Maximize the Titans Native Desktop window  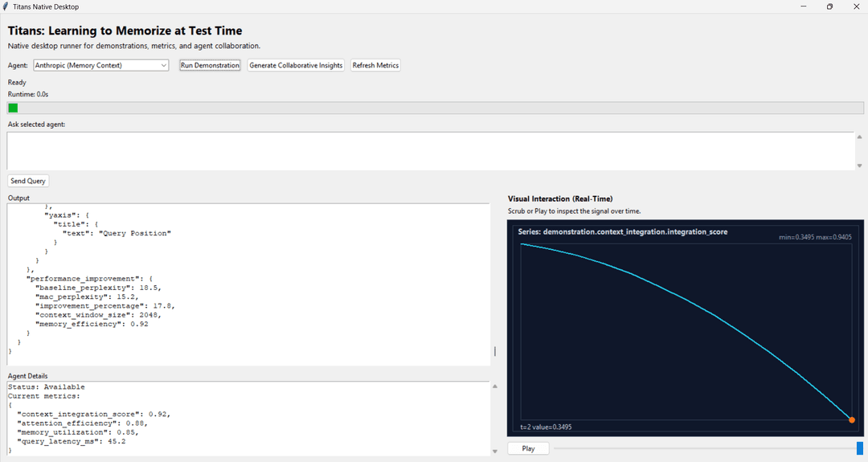click(829, 6)
